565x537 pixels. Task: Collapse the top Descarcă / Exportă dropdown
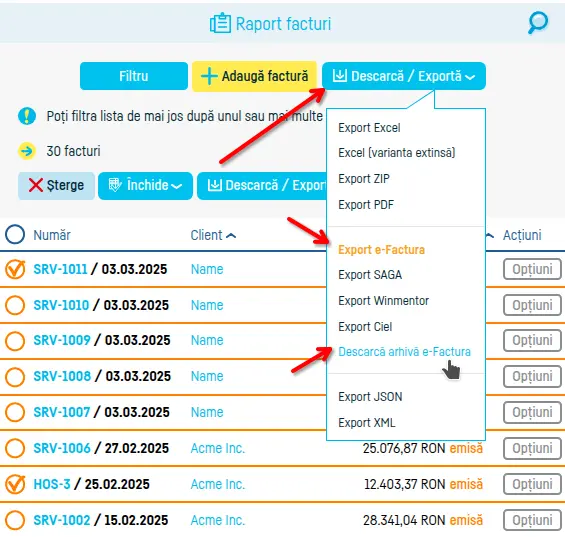[x=470, y=77]
